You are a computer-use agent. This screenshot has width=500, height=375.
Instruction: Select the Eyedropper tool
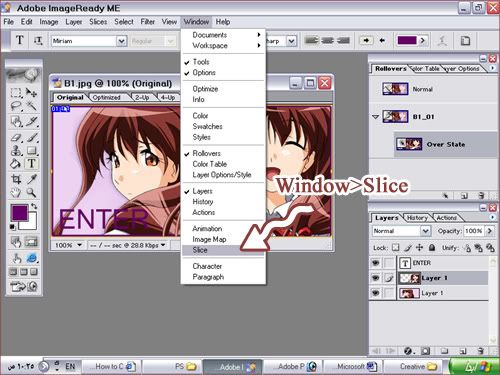pos(31,179)
